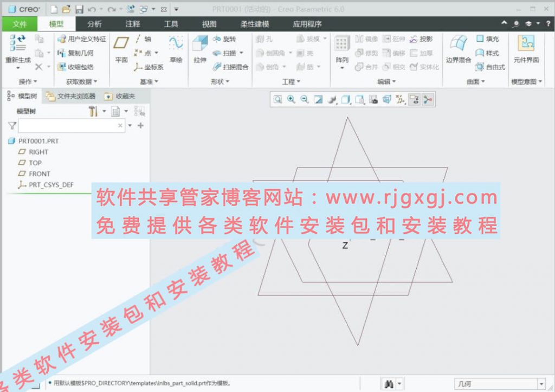The width and height of the screenshot is (555, 392).
Task: Select the 边界混合 boundary blend tool
Action: pyautogui.click(x=459, y=49)
